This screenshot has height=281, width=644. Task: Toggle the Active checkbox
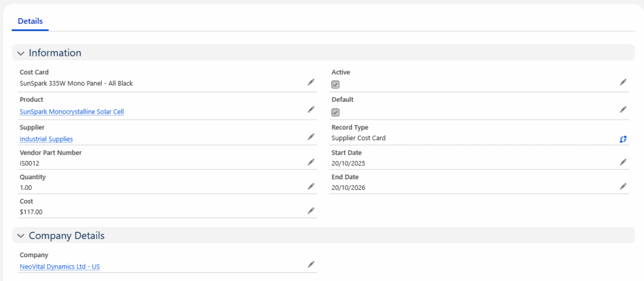[336, 85]
